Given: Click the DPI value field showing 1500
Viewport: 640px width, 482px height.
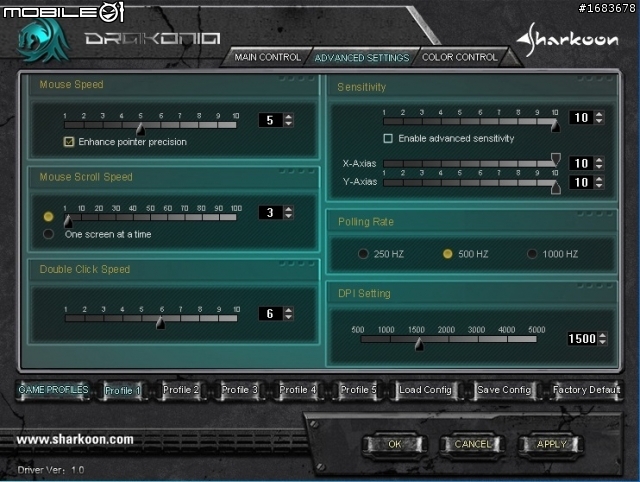Looking at the screenshot, I should point(582,338).
